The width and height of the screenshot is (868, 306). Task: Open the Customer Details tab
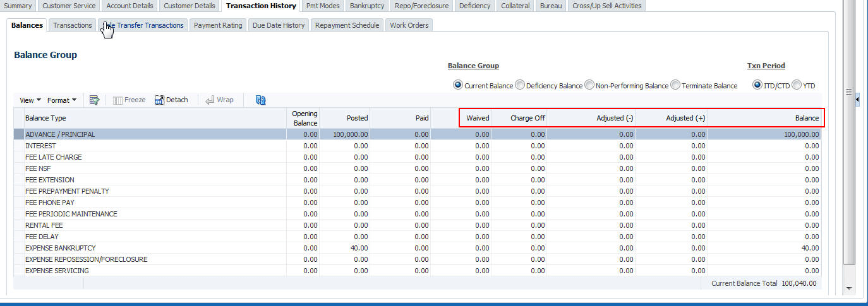(x=190, y=6)
